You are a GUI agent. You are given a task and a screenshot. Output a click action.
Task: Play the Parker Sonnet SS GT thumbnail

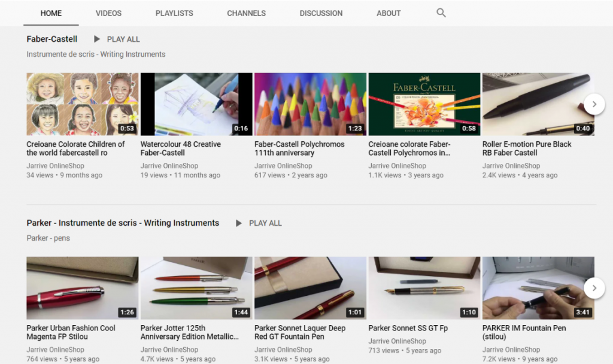pos(424,288)
